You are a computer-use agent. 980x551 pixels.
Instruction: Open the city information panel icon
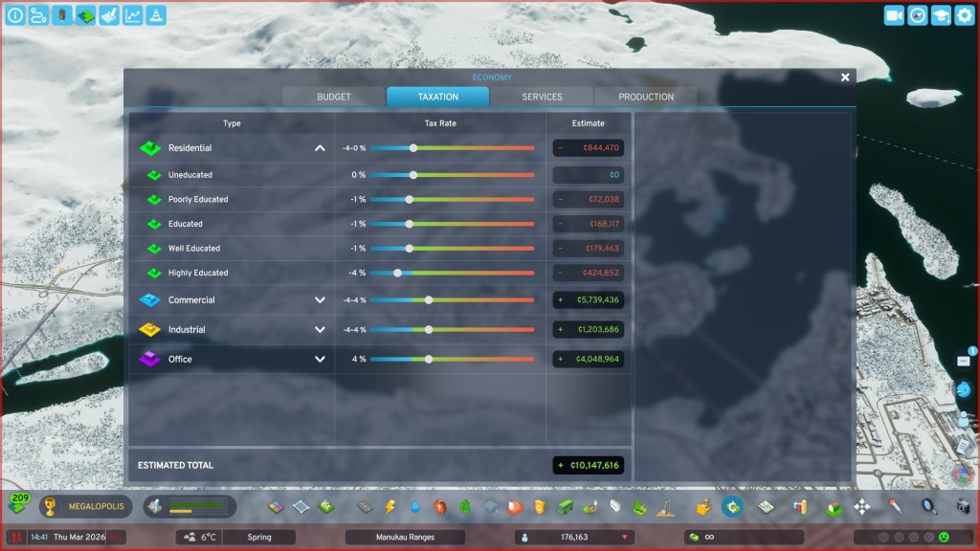point(15,15)
